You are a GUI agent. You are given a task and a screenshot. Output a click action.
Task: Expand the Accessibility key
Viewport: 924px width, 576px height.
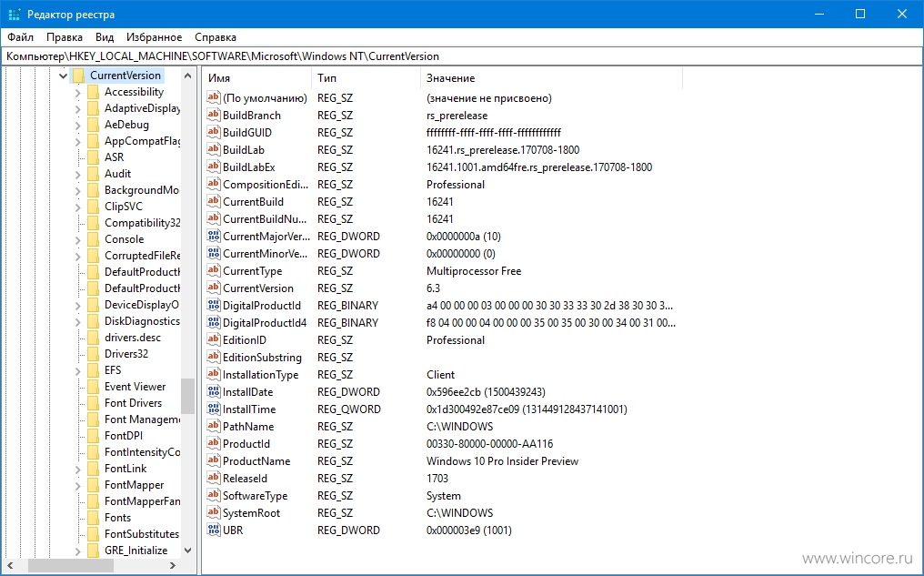[78, 92]
